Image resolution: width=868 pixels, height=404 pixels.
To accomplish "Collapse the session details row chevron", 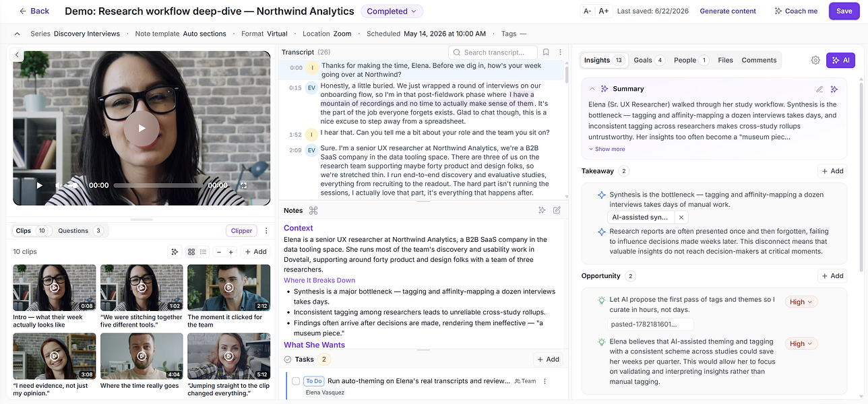I will [17, 34].
